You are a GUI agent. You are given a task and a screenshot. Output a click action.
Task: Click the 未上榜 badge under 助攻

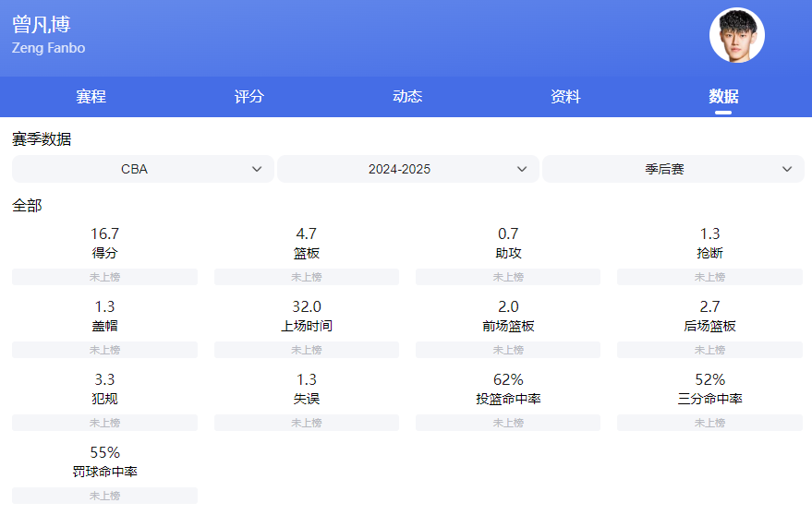[508, 277]
